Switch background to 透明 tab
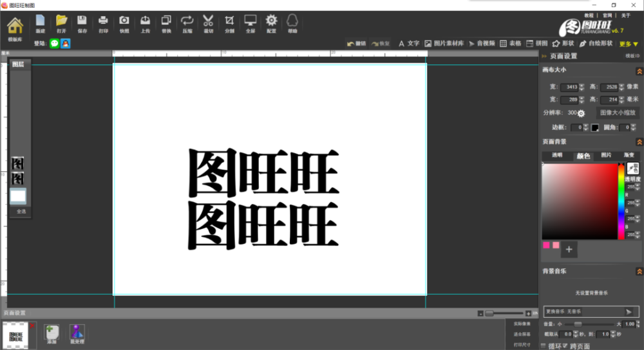 pyautogui.click(x=557, y=156)
